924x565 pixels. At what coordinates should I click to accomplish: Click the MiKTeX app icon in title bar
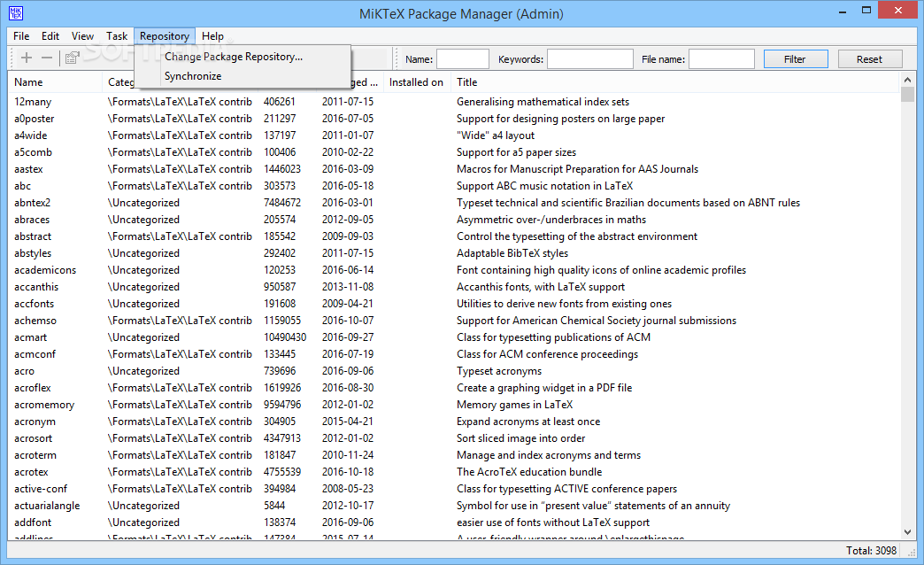[x=16, y=12]
